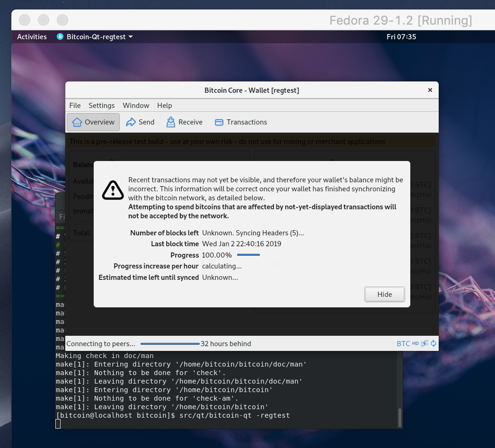The height and width of the screenshot is (448, 495).
Task: Click the Receive tray icon
Action: (x=171, y=122)
